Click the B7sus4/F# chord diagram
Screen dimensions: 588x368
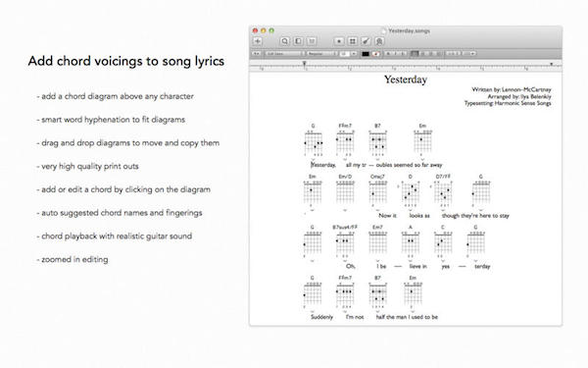345,242
